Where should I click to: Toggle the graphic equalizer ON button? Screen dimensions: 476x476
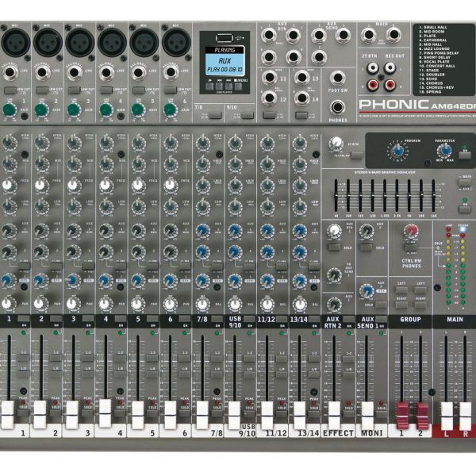click(464, 209)
